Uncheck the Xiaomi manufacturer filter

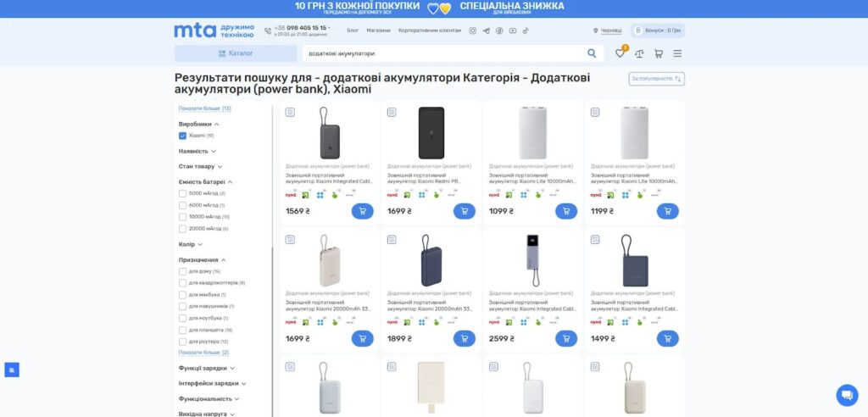pyautogui.click(x=182, y=136)
